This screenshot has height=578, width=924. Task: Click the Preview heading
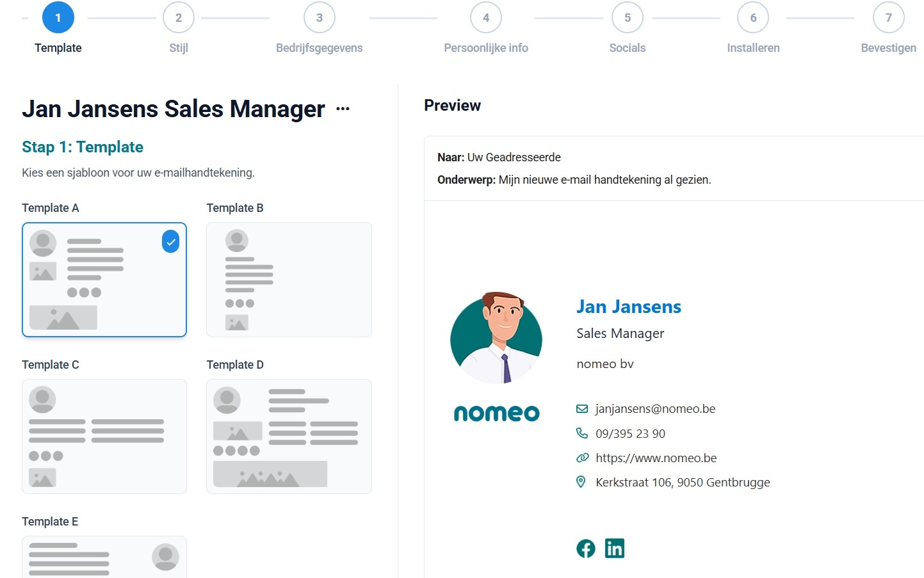(x=453, y=106)
